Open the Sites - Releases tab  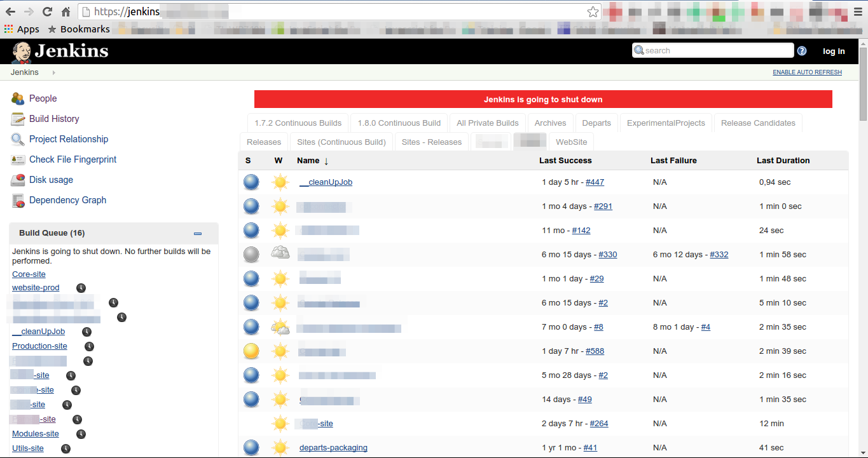[432, 142]
